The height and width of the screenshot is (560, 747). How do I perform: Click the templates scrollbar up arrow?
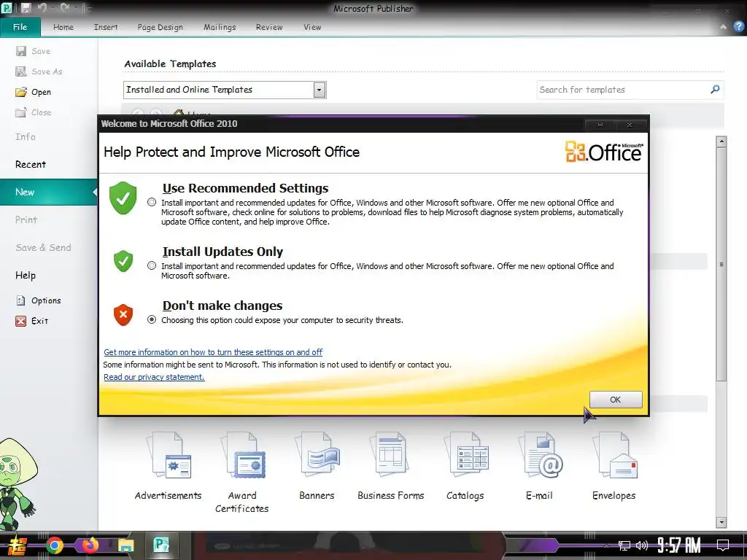coord(721,141)
